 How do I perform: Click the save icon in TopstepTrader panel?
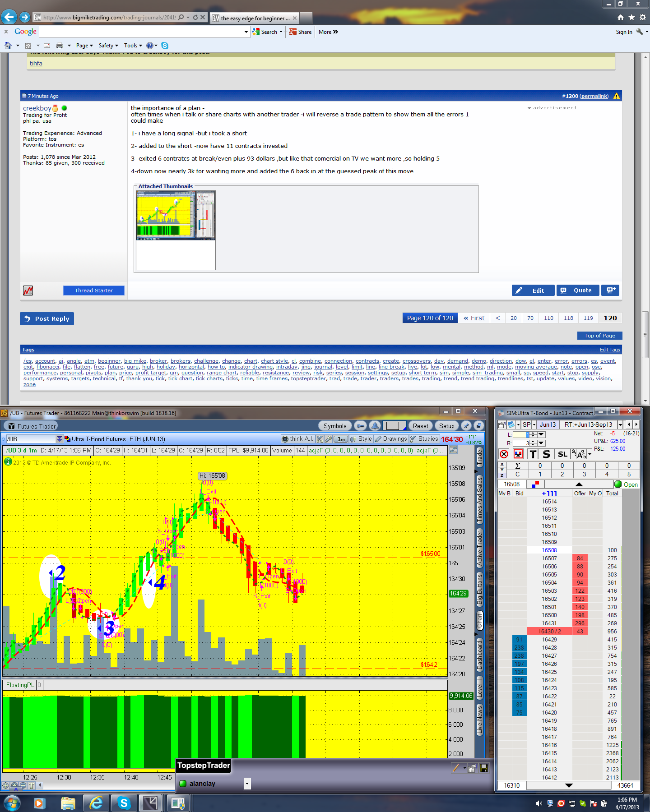[x=483, y=768]
